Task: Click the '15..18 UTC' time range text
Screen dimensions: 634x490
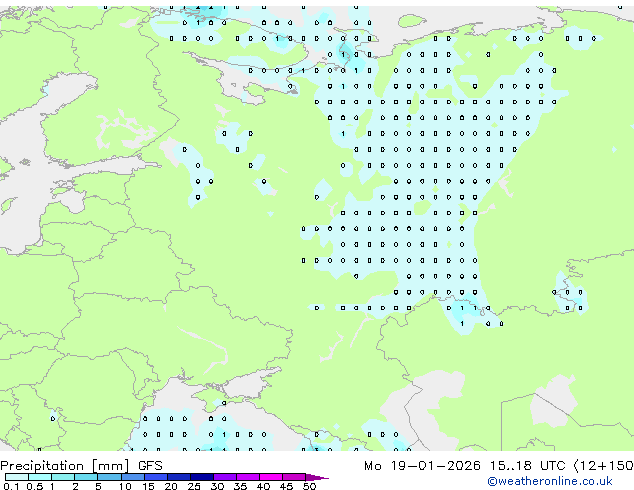Action: coord(527,466)
